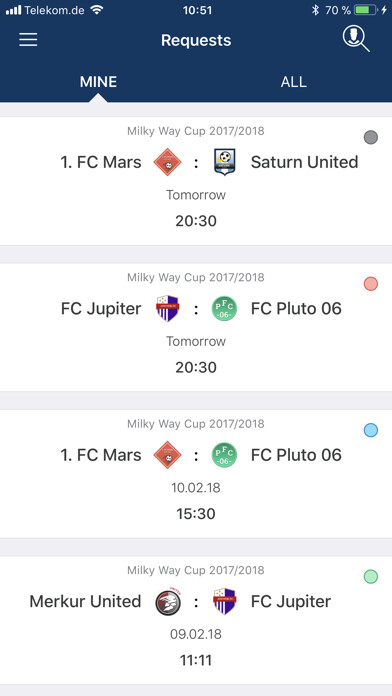Select the 09.02.18 match at 11:11
The width and height of the screenshot is (392, 696).
(196, 620)
